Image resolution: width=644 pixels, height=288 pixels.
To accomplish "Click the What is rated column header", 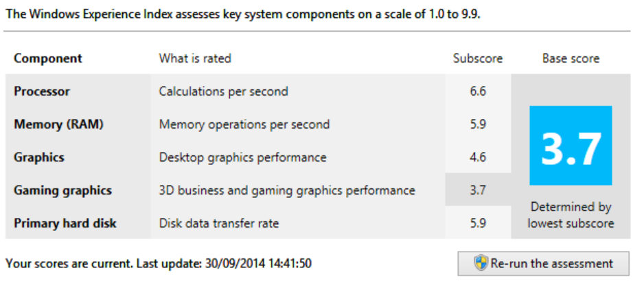I will click(x=195, y=58).
